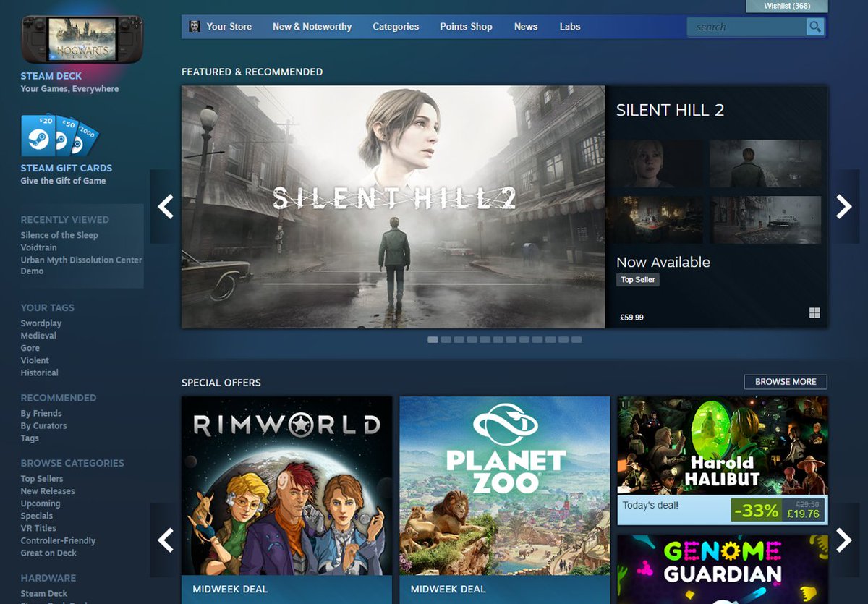Browse New Releases category
This screenshot has height=604, width=868.
tap(48, 491)
